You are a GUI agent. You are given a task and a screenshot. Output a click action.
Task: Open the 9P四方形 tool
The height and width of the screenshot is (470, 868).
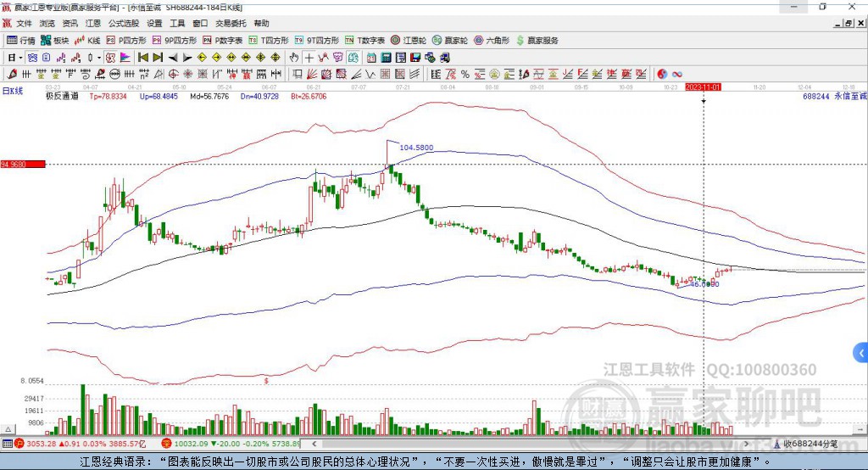pos(175,41)
